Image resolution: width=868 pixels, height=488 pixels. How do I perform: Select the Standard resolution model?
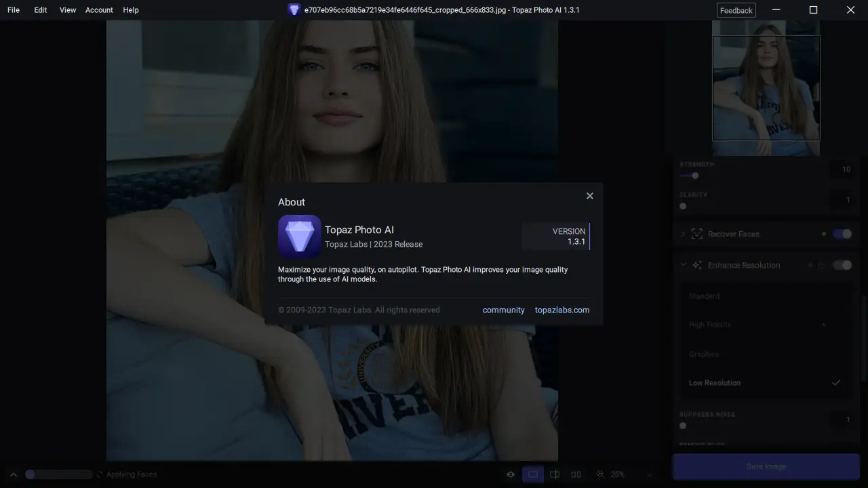tap(766, 296)
